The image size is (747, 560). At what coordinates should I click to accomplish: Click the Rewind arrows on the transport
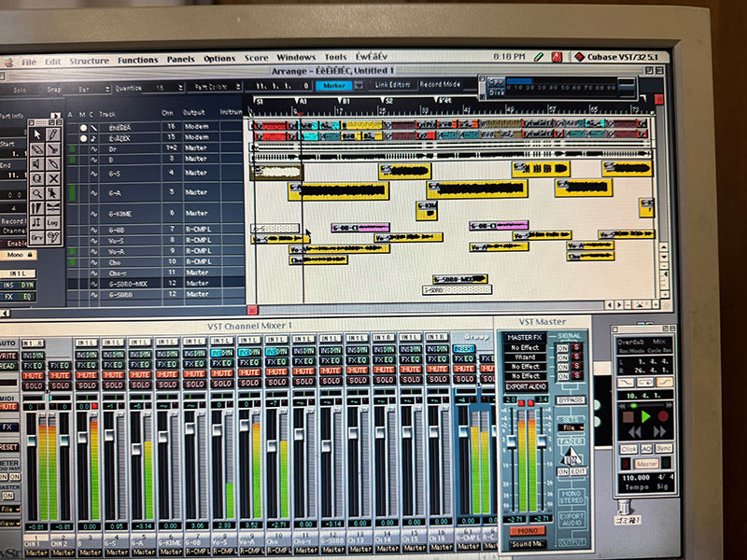pyautogui.click(x=634, y=432)
